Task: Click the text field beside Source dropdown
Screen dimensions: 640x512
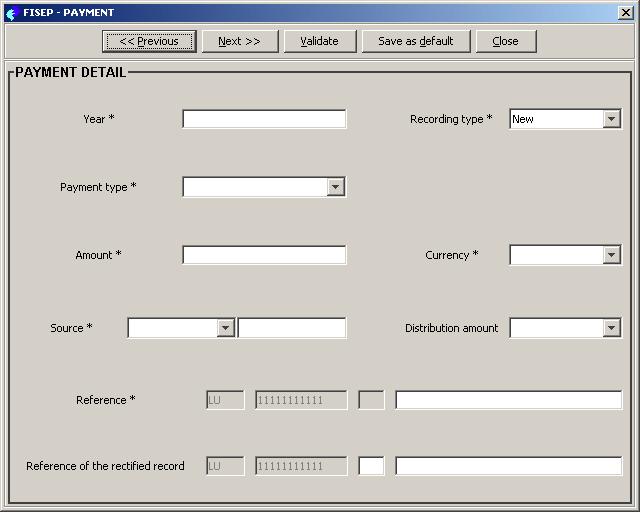Action: (x=291, y=328)
